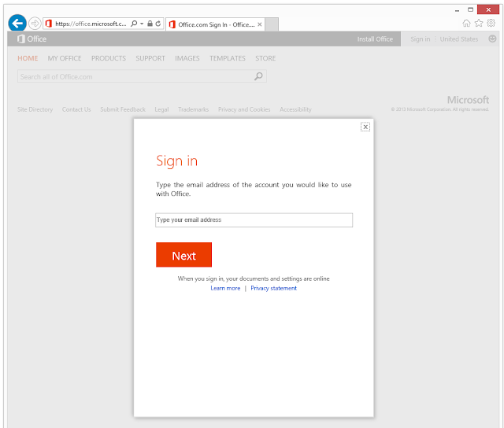Click the Install Office link
504x428 pixels.
click(x=375, y=39)
